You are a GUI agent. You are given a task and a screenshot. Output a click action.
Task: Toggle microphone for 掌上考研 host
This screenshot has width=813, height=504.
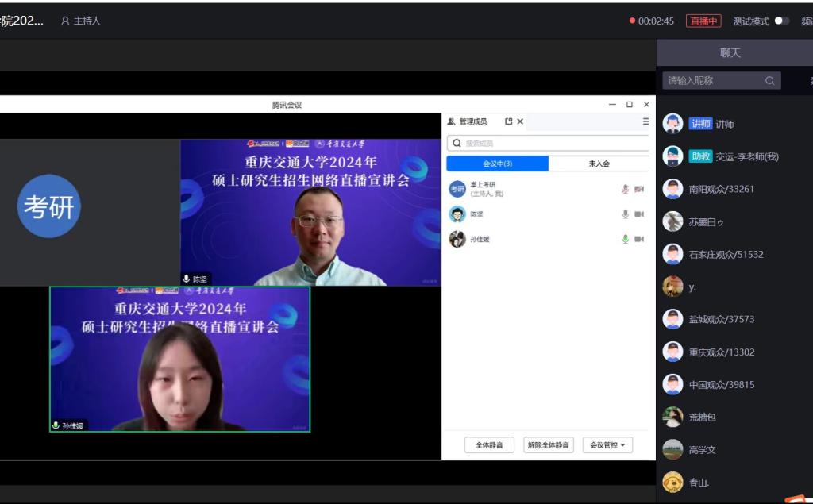coord(626,189)
